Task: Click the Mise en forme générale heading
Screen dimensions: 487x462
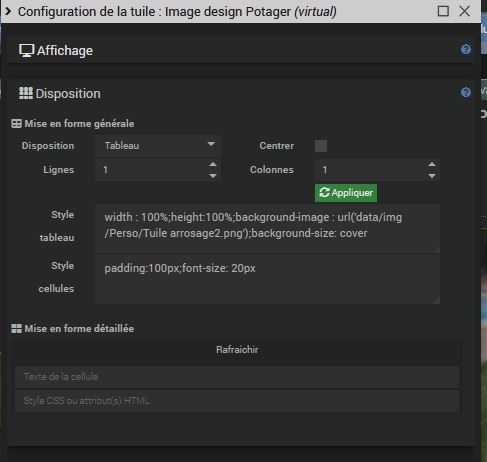Action: [x=79, y=124]
